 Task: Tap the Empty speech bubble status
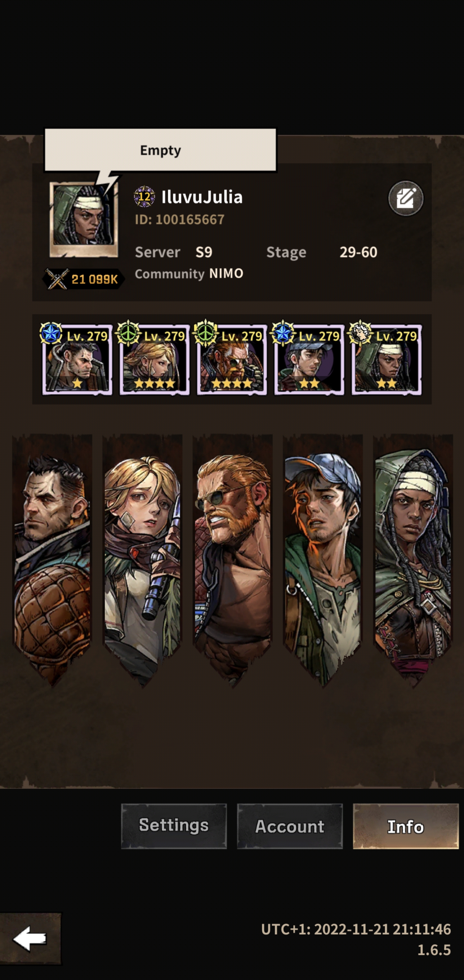(x=160, y=150)
